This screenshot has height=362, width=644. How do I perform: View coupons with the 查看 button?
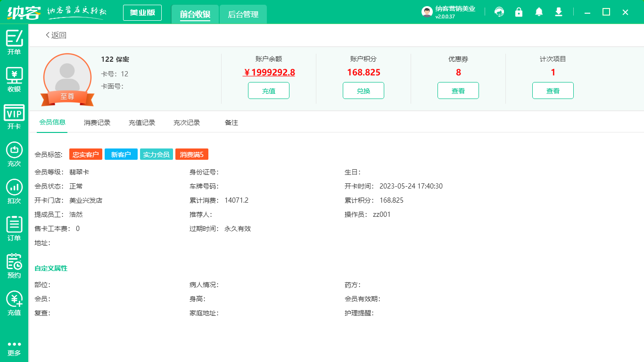(x=458, y=90)
